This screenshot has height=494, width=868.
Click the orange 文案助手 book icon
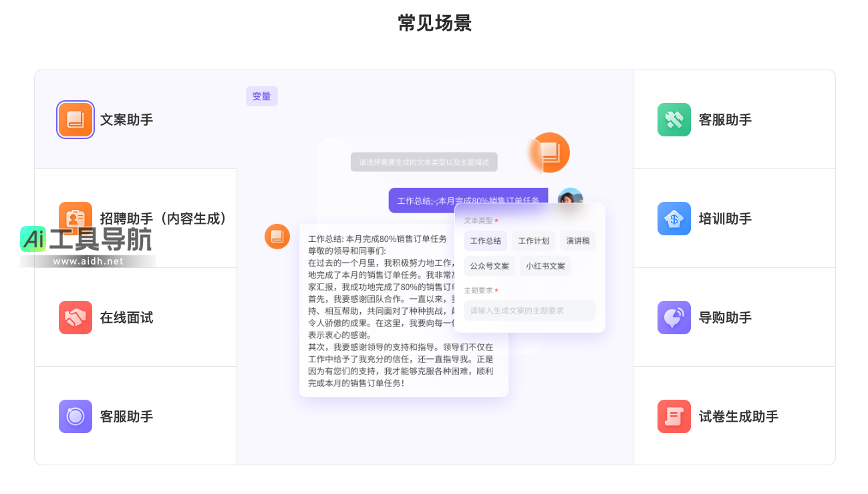[76, 120]
